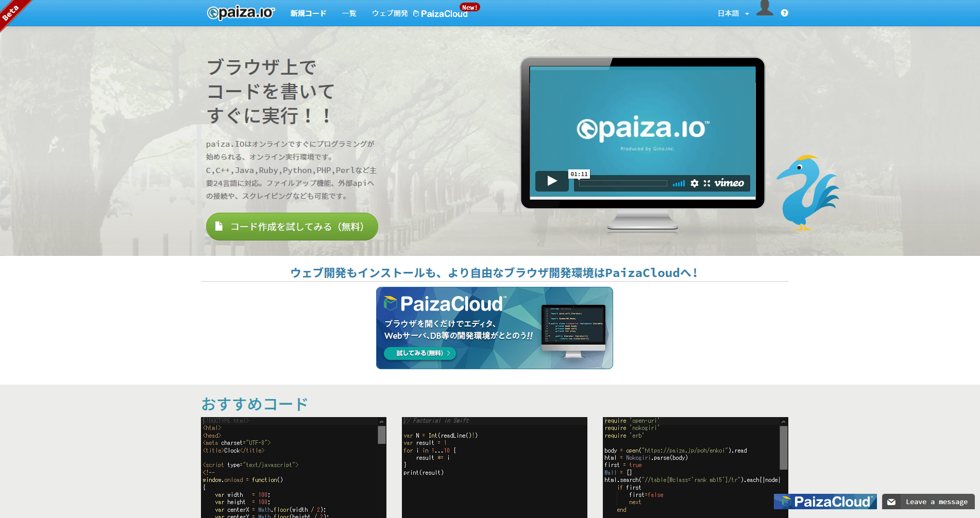This screenshot has width=980, height=518.
Task: Seek within the video progress bar
Action: 622,183
